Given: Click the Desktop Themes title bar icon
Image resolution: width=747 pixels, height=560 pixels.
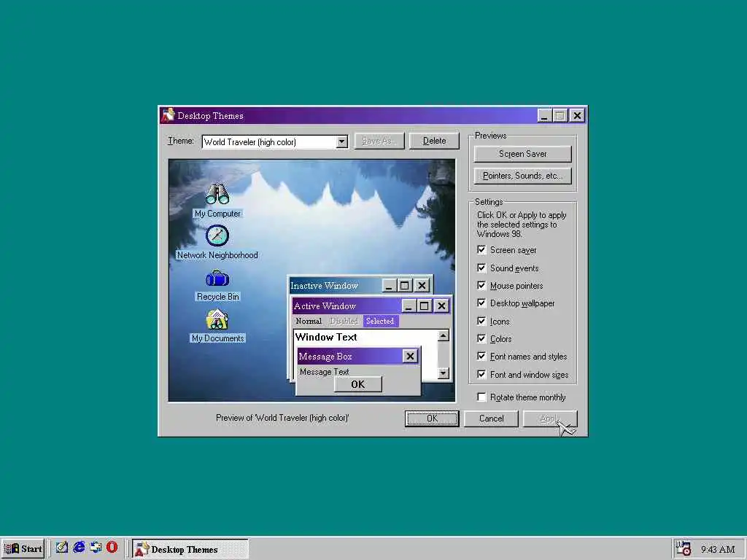Looking at the screenshot, I should (x=168, y=115).
